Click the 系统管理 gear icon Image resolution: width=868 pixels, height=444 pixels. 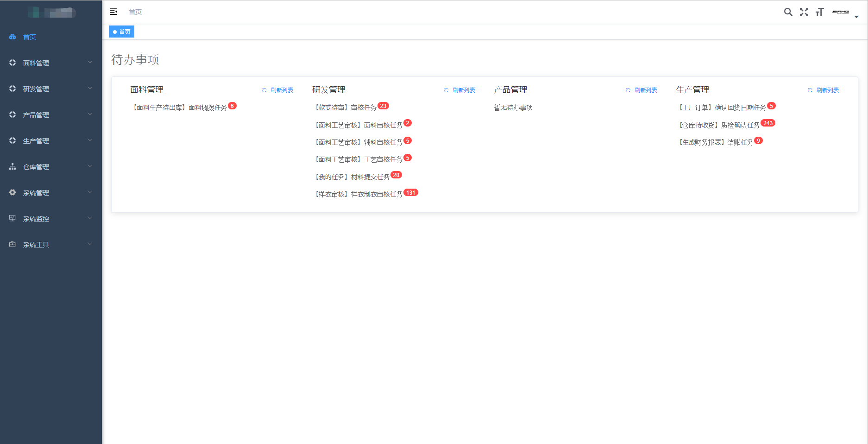13,192
